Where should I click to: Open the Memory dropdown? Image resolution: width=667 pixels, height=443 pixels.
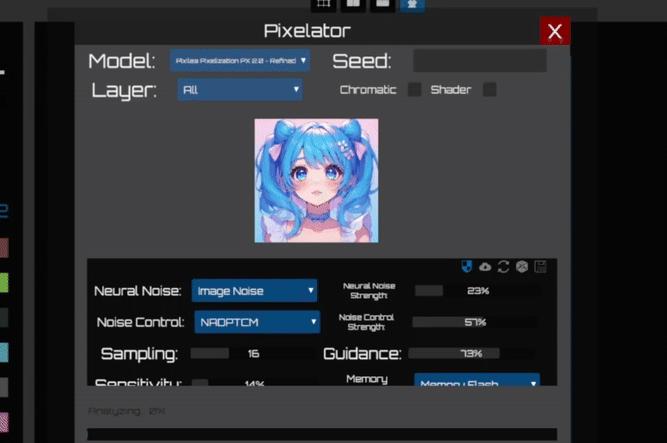click(x=477, y=382)
